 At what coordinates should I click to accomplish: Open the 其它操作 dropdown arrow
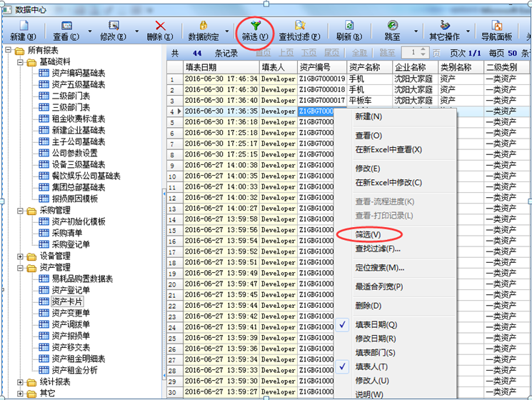[468, 31]
